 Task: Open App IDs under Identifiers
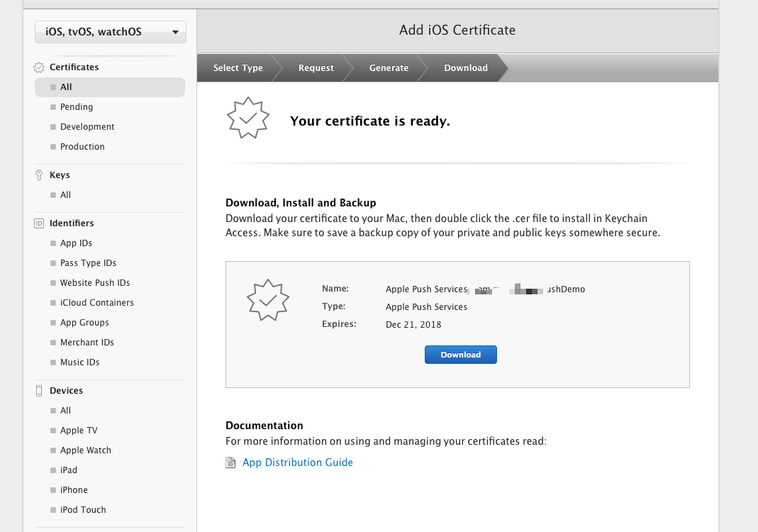pyautogui.click(x=77, y=243)
